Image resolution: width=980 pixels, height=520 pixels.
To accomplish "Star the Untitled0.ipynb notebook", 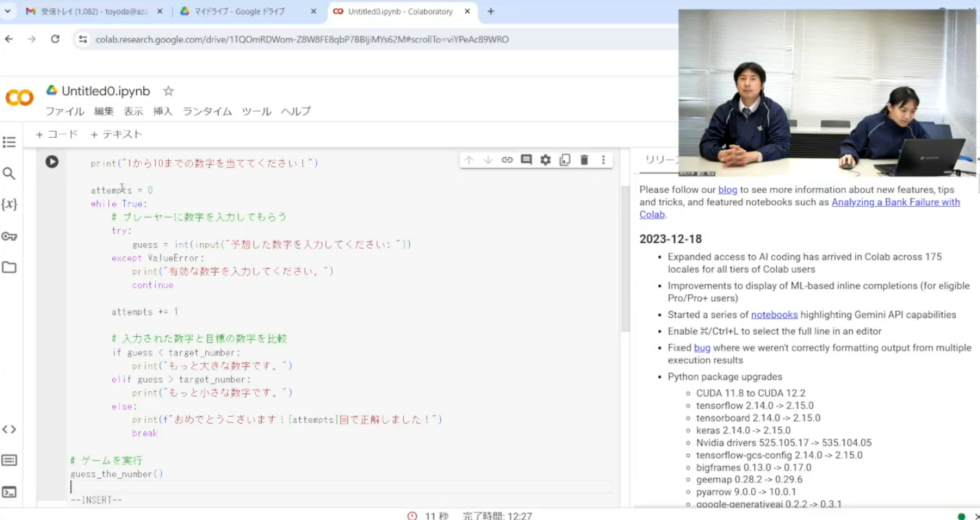I will tap(168, 91).
